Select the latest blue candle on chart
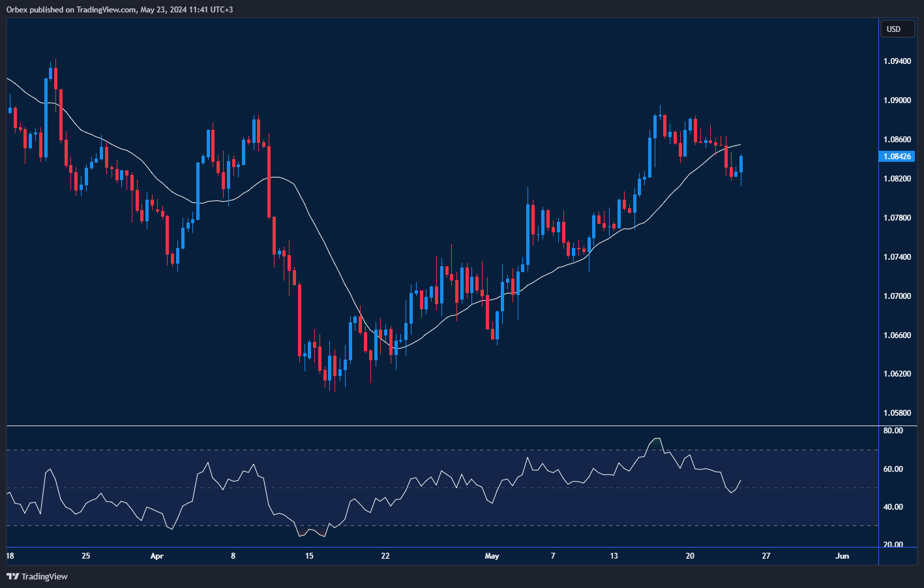The height and width of the screenshot is (588, 924). [x=741, y=164]
